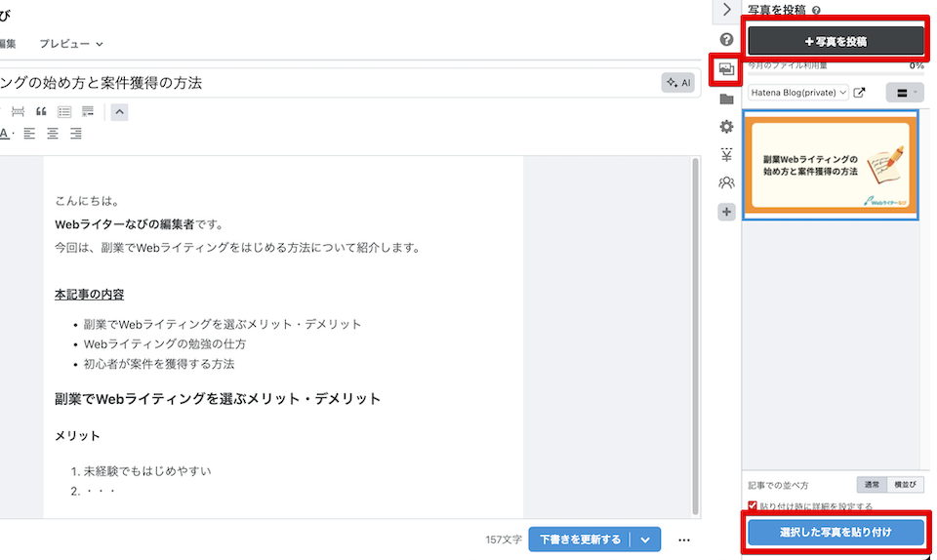Toggle the paste-time detail settings checkbox

[752, 506]
